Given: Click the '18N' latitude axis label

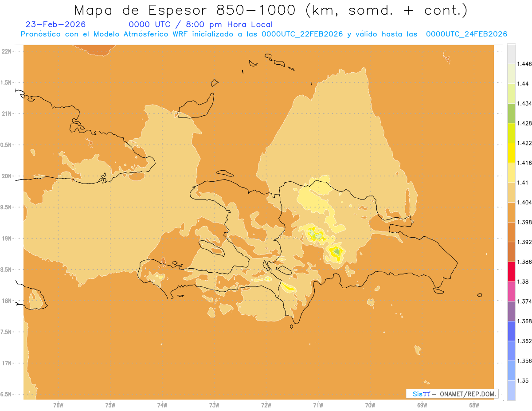Looking at the screenshot, I should pos(6,301).
